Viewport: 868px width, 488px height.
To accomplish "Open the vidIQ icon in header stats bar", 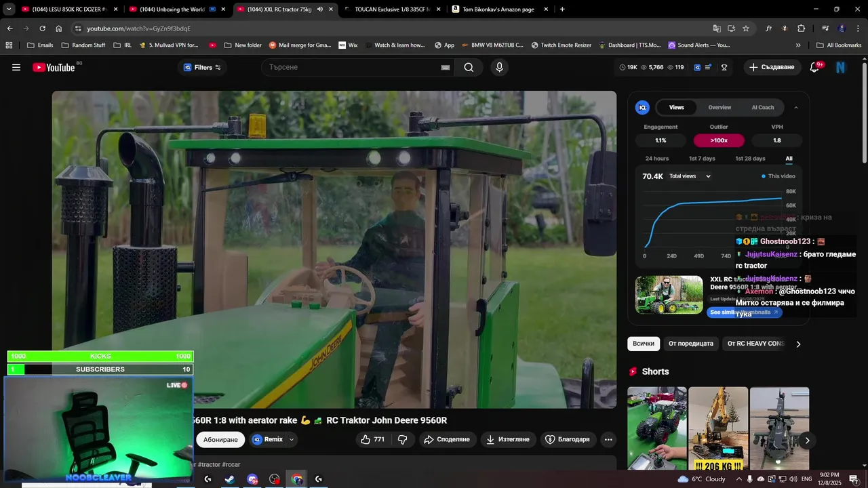I will [697, 67].
